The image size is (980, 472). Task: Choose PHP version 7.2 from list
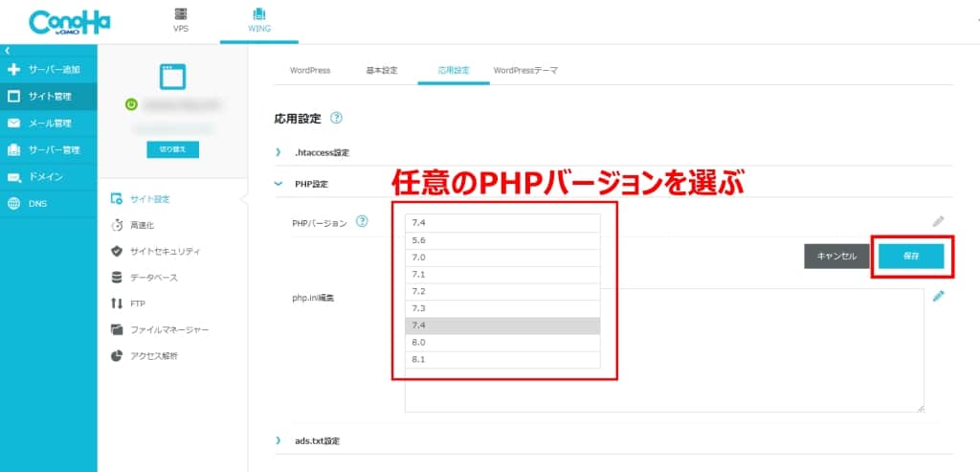coord(502,292)
